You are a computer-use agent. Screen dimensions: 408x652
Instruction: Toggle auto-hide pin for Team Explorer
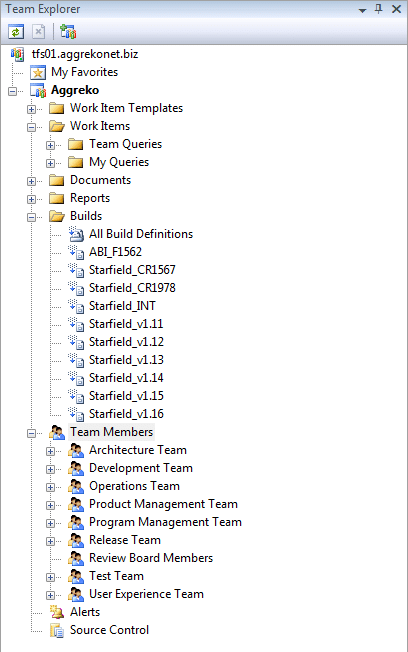pyautogui.click(x=378, y=9)
